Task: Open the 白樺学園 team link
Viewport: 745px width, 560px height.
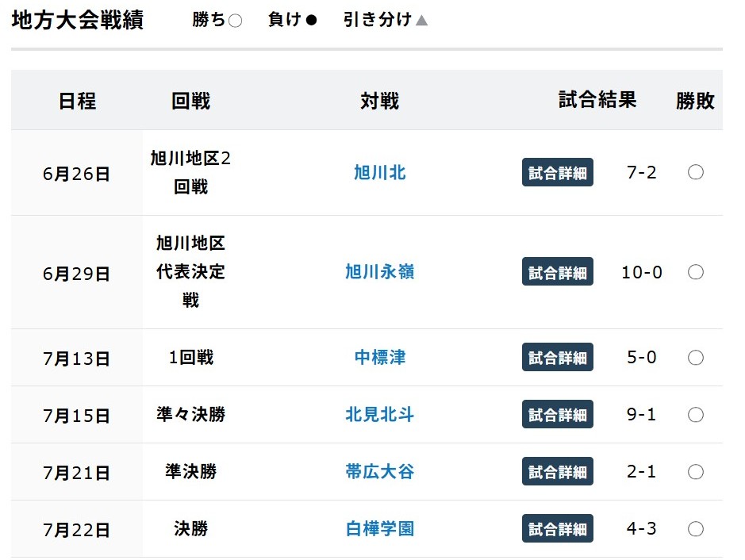Action: click(x=379, y=528)
